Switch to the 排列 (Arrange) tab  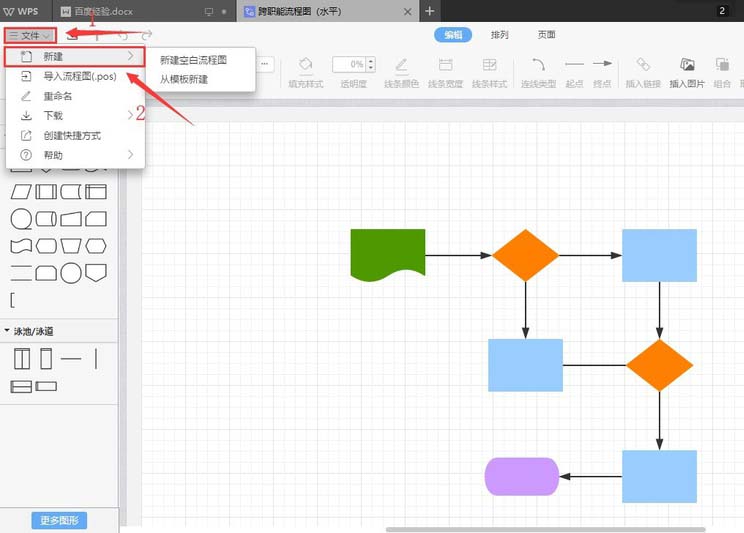click(x=500, y=35)
